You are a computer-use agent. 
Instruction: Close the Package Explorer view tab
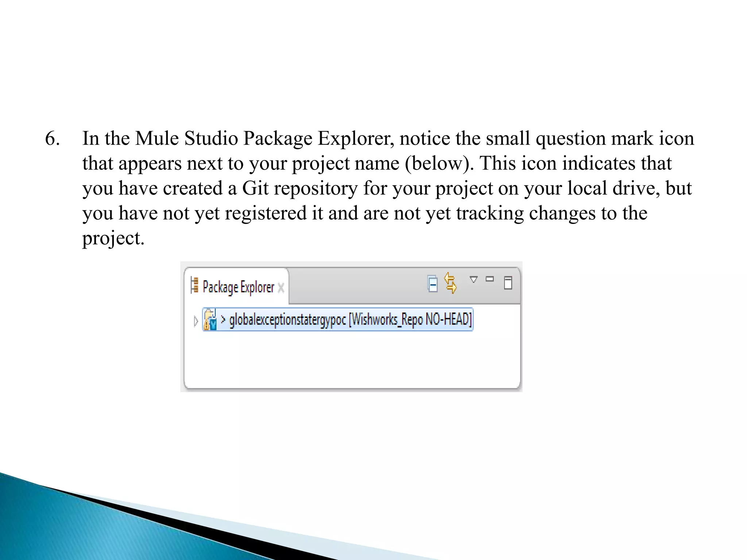tap(281, 288)
